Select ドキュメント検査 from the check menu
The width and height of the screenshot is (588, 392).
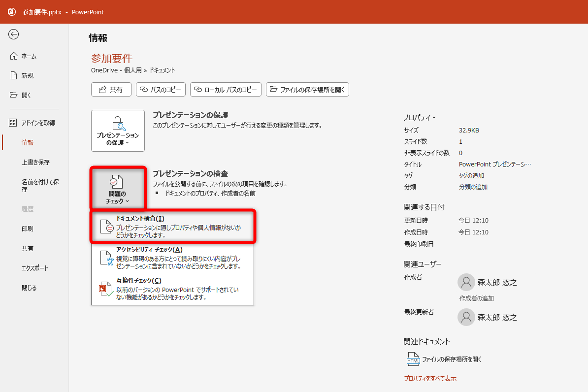[172, 226]
